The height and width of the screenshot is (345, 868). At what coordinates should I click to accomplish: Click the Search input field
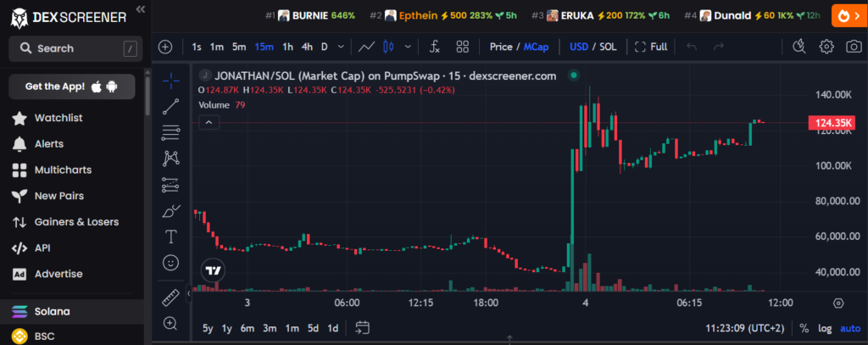[71, 49]
